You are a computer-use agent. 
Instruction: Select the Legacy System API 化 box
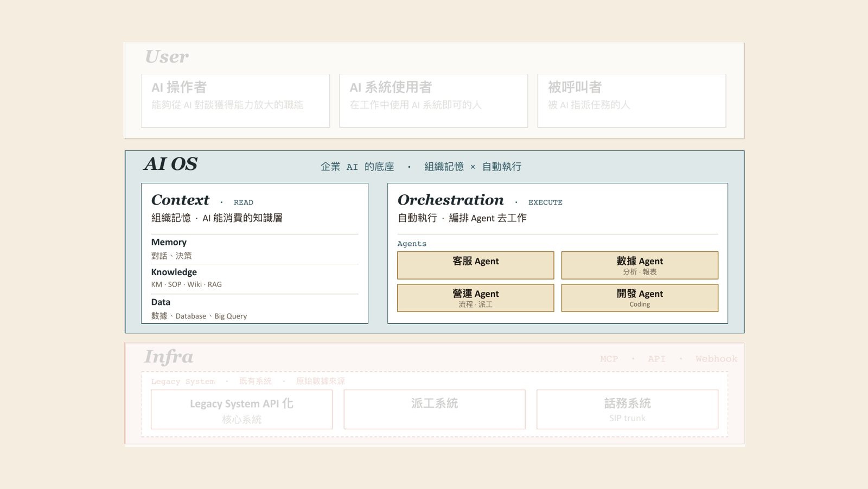tap(241, 409)
